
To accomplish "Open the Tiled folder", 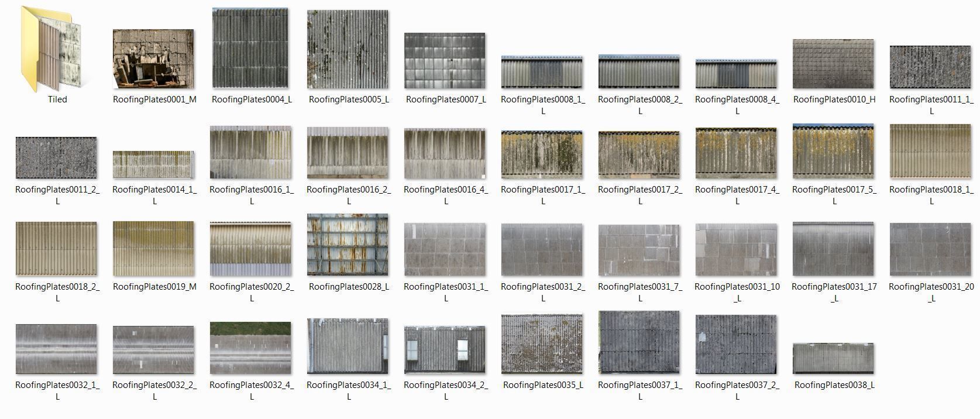I will point(50,49).
